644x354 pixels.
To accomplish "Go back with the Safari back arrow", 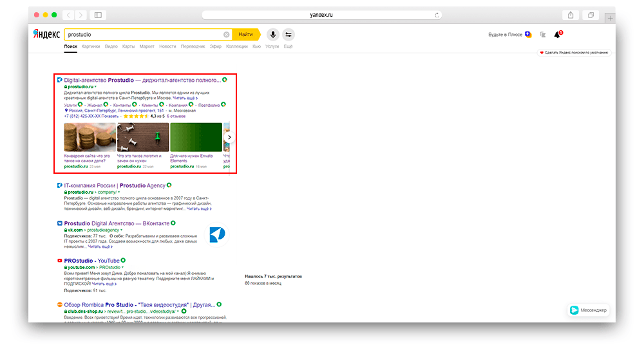I will pos(69,15).
